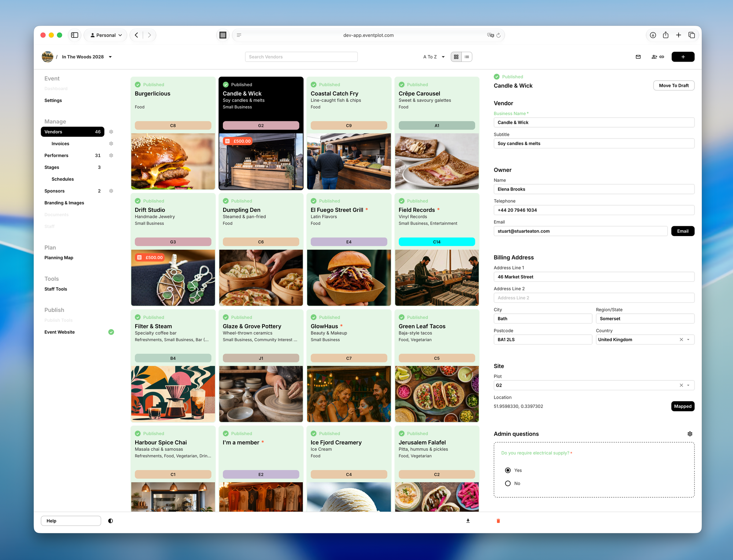
Task: Open Vendors in the sidebar
Action: click(73, 132)
